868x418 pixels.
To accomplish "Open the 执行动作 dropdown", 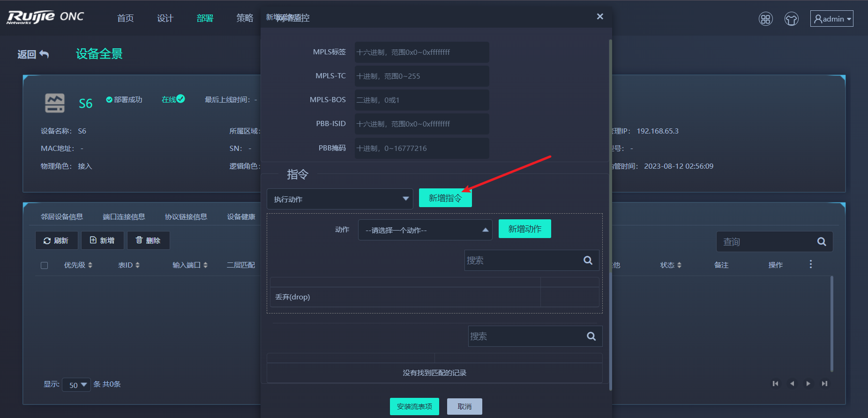I will 340,199.
